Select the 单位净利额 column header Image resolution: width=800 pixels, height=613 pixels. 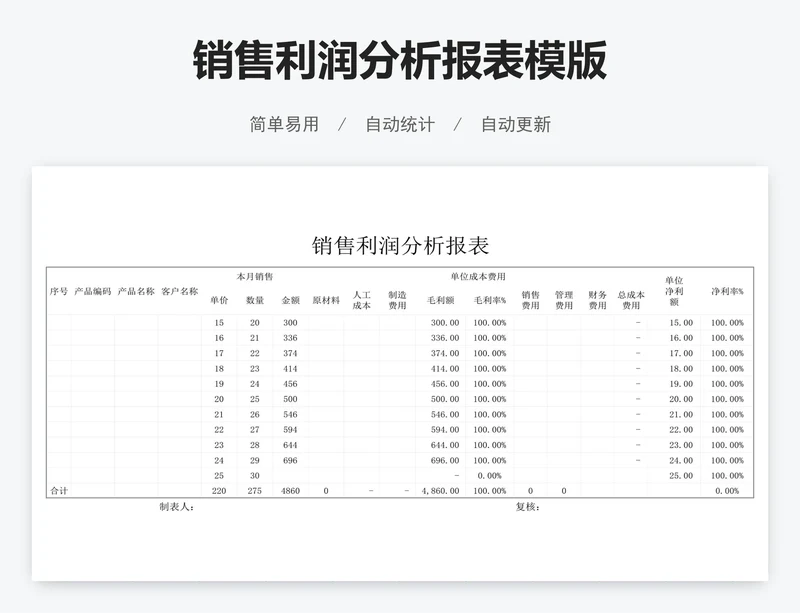(674, 291)
